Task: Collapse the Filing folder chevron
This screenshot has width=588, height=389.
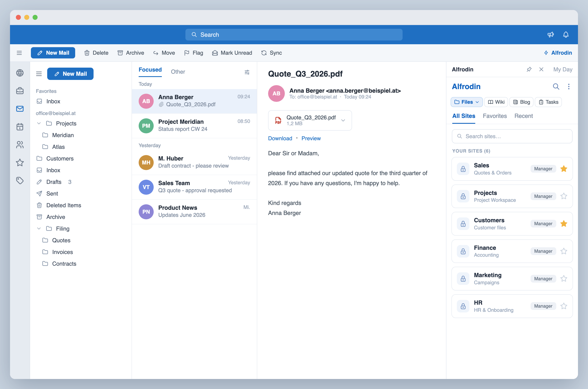Action: click(x=39, y=229)
